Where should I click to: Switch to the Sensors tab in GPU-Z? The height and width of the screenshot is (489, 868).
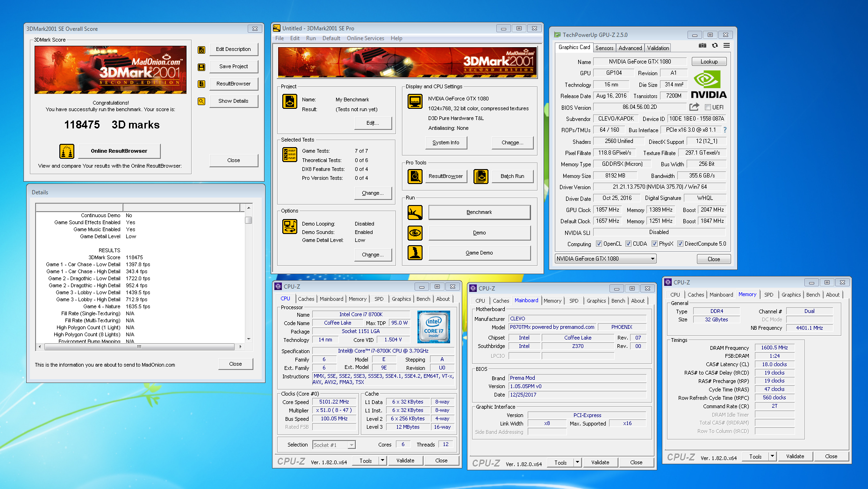604,48
